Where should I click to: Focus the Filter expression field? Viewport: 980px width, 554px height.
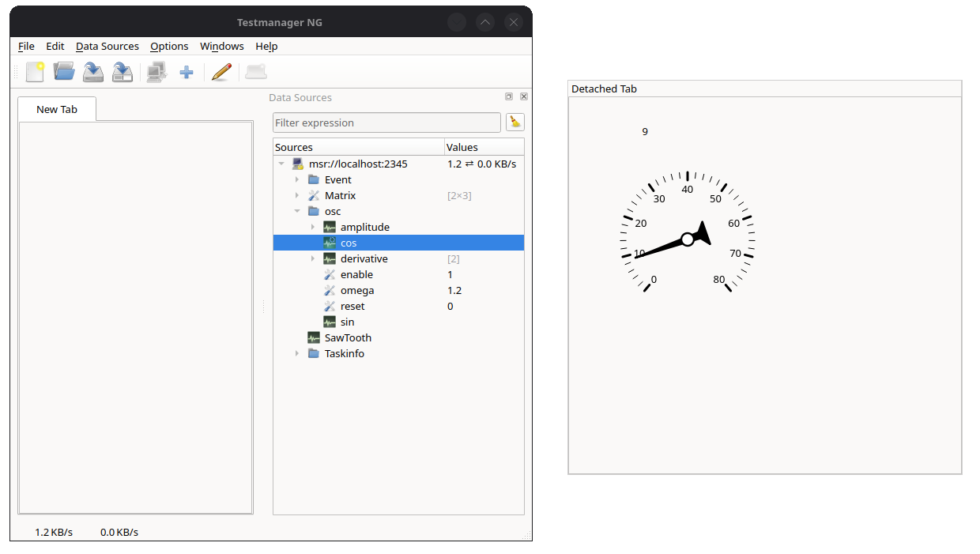coord(387,122)
